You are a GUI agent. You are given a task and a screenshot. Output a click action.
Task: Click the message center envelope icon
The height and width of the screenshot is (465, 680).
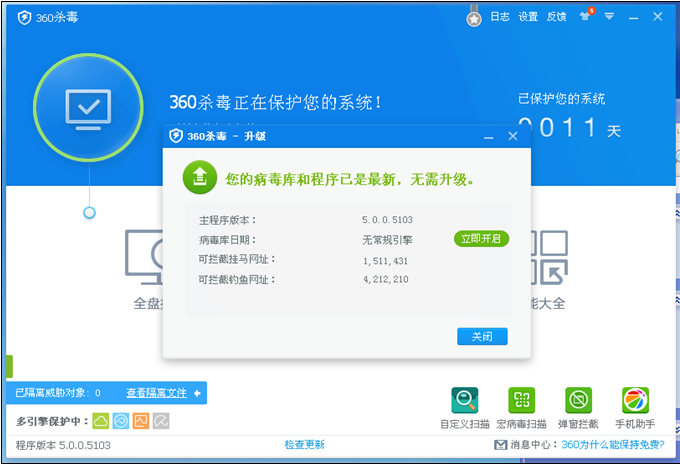500,445
